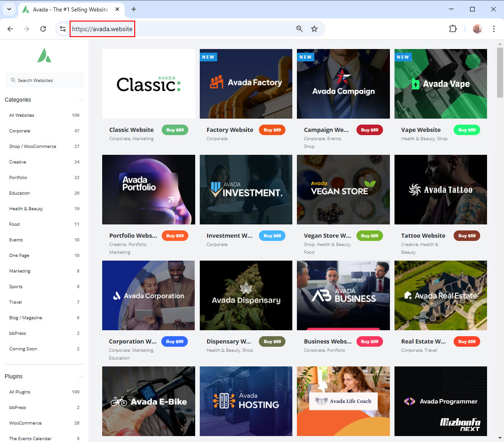504x442 pixels.
Task: Buy the Investment Website for $69
Action: (x=272, y=236)
